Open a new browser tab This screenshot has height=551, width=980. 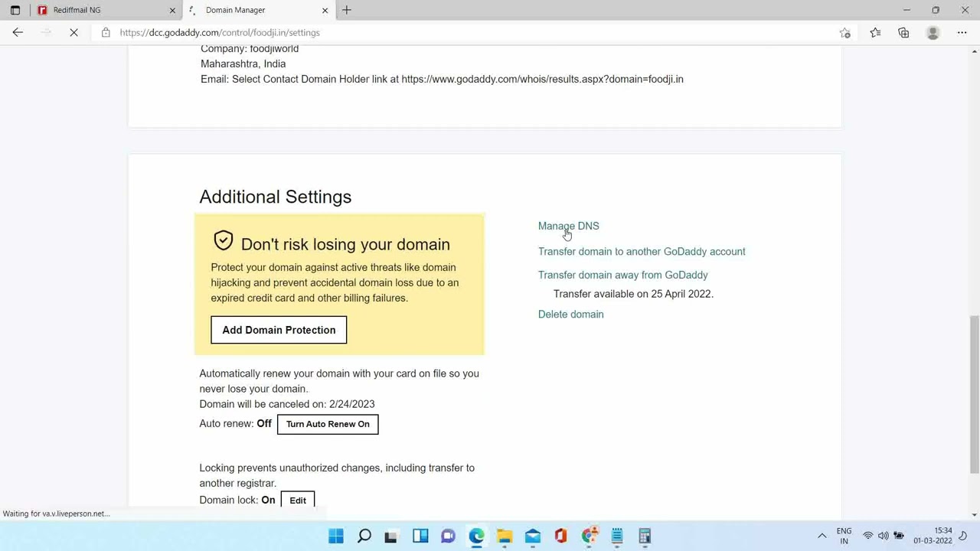click(347, 10)
